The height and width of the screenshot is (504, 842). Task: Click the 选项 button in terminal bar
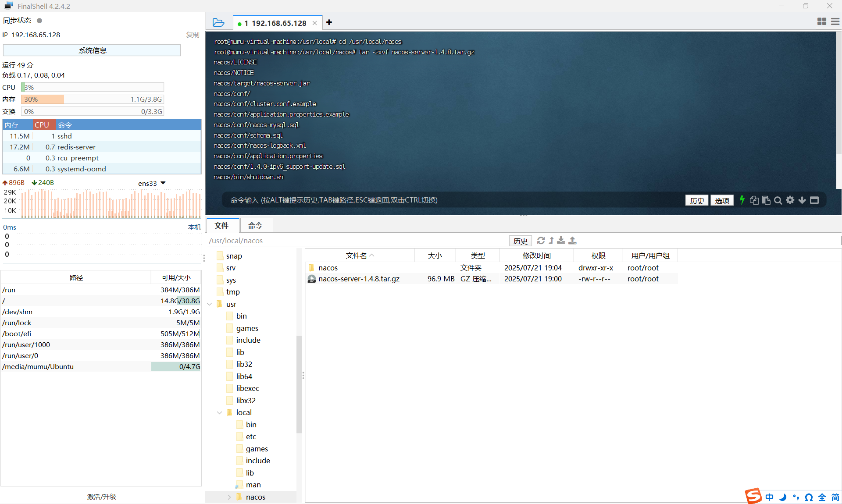click(x=722, y=200)
